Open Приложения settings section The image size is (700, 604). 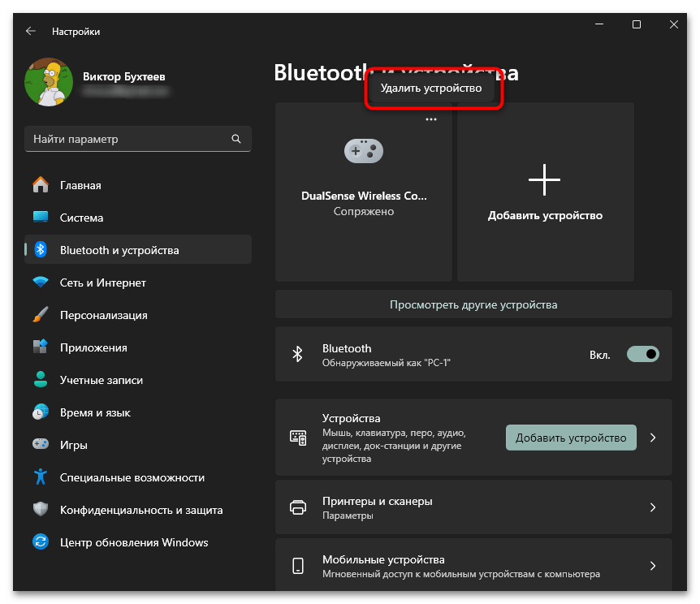[138, 347]
